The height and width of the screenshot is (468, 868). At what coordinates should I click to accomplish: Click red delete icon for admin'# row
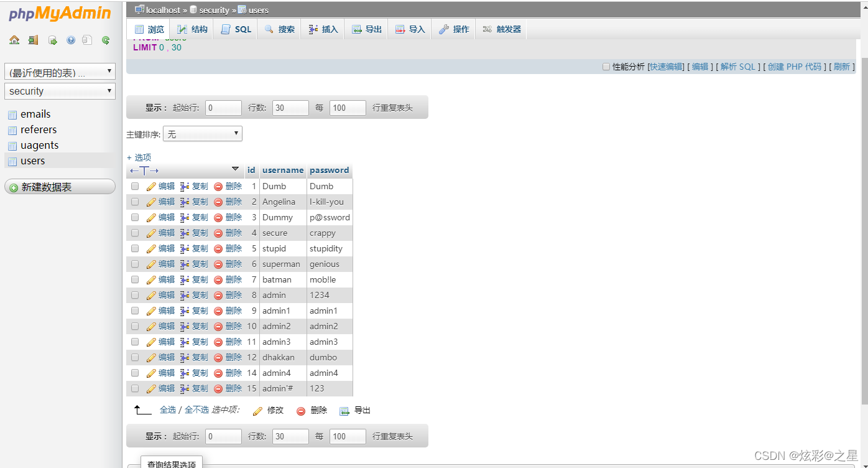[218, 389]
